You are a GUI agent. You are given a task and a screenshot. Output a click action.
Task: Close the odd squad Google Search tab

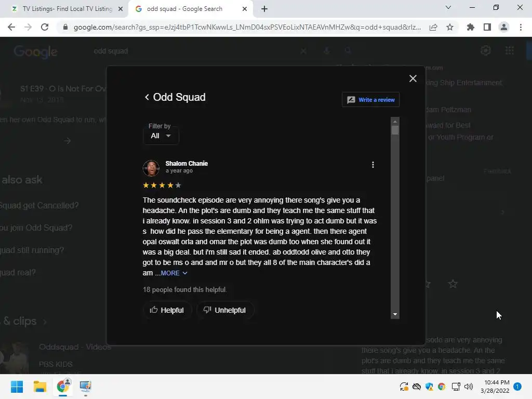pos(245,9)
